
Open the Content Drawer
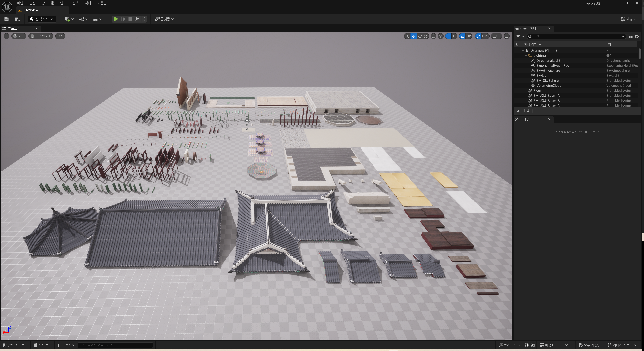pyautogui.click(x=15, y=345)
